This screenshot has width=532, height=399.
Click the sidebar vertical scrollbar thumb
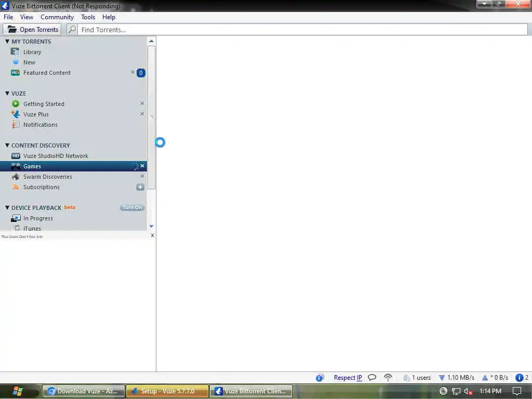tap(151, 117)
